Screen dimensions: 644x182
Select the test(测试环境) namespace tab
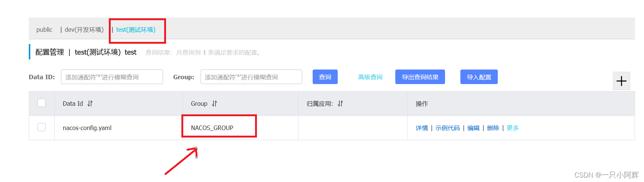point(136,30)
